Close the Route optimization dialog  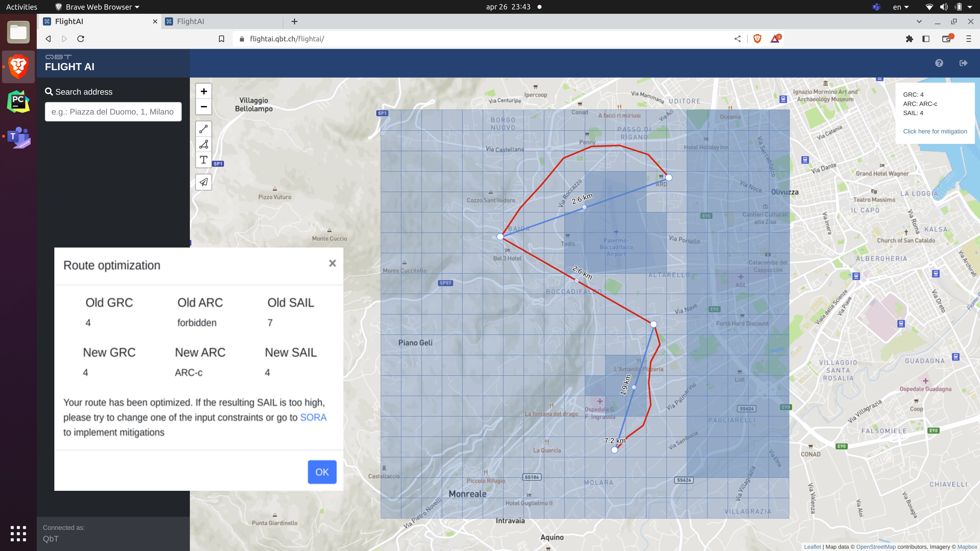click(332, 263)
